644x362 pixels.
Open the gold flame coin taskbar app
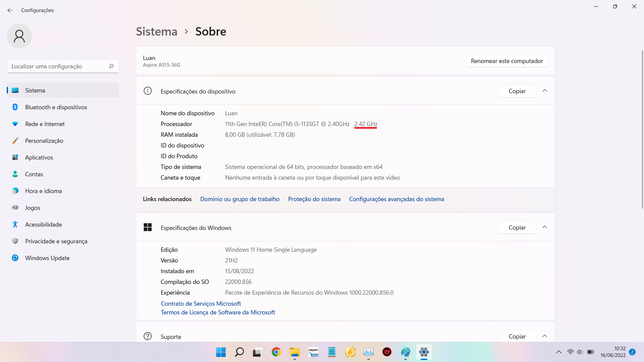(350, 352)
